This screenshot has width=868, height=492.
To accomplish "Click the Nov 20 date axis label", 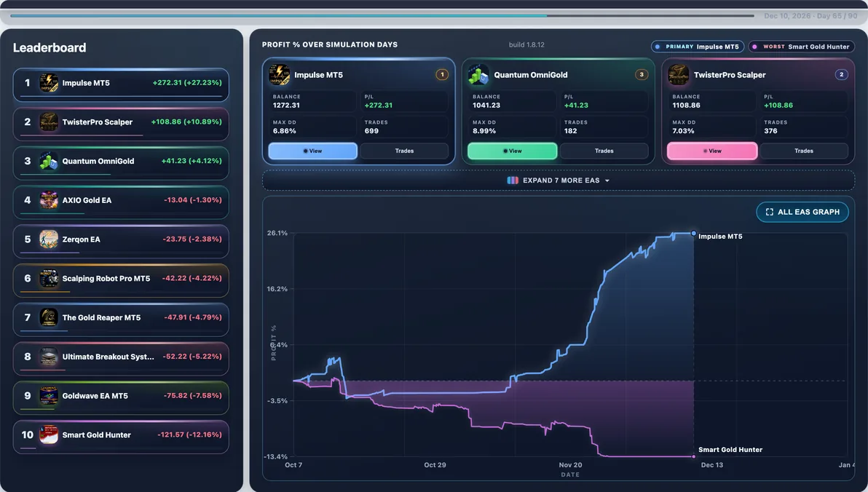I will pyautogui.click(x=570, y=465).
